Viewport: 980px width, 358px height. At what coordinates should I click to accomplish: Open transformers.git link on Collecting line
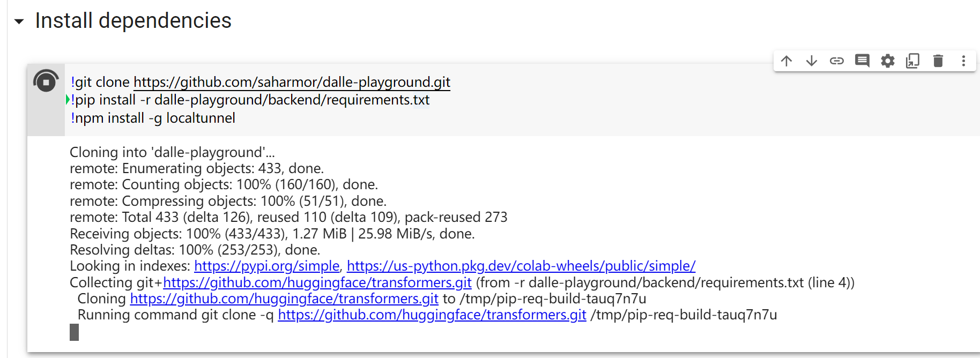coord(317,282)
